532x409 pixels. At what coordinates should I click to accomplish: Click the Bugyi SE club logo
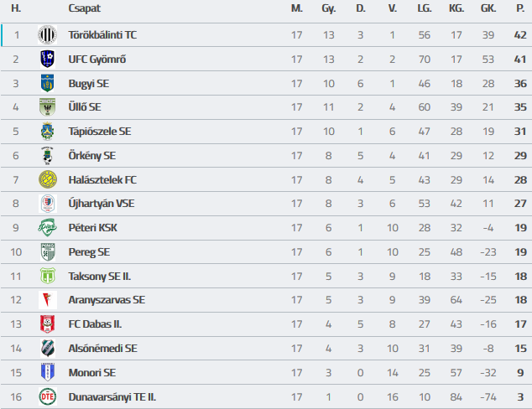[48, 83]
